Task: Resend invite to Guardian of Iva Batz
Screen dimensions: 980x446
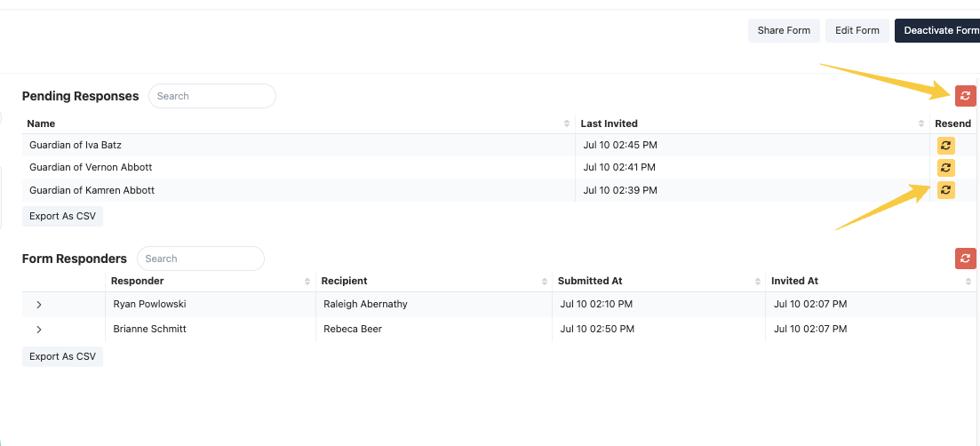Action: coord(945,145)
